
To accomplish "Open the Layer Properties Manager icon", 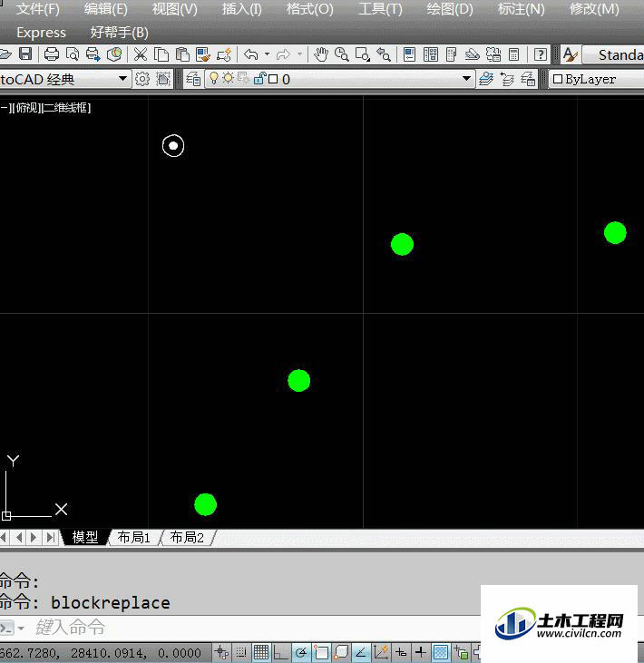I will click(193, 79).
